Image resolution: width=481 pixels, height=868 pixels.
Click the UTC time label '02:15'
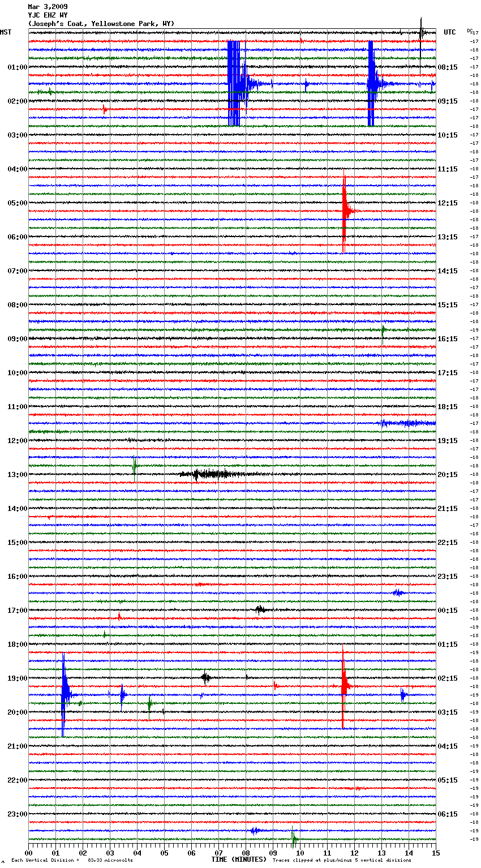[x=448, y=678]
